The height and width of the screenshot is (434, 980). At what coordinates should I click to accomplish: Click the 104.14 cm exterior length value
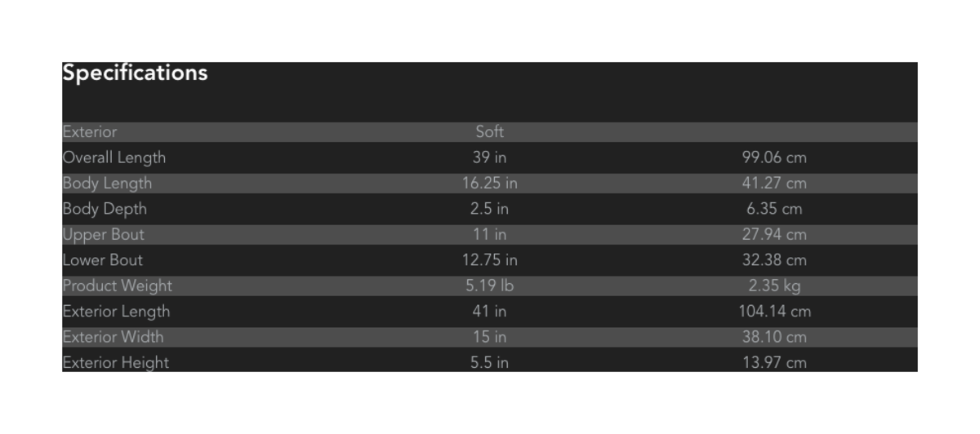[x=774, y=312]
